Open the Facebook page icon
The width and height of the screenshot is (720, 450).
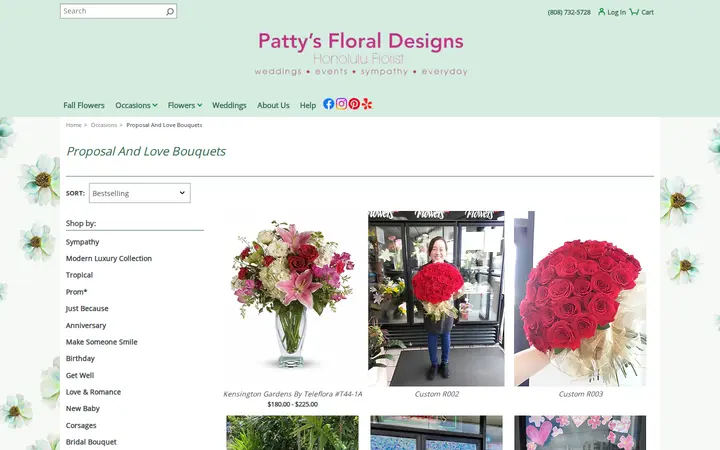click(328, 104)
